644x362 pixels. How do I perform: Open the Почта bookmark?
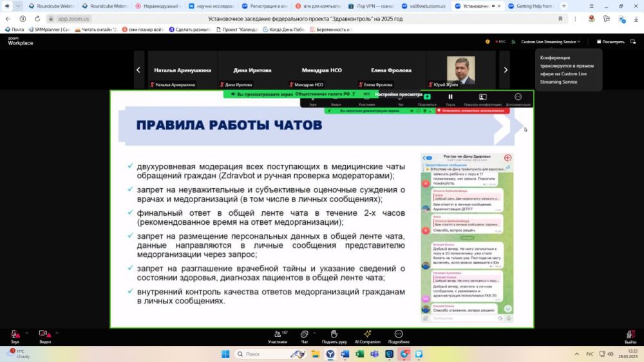14,30
